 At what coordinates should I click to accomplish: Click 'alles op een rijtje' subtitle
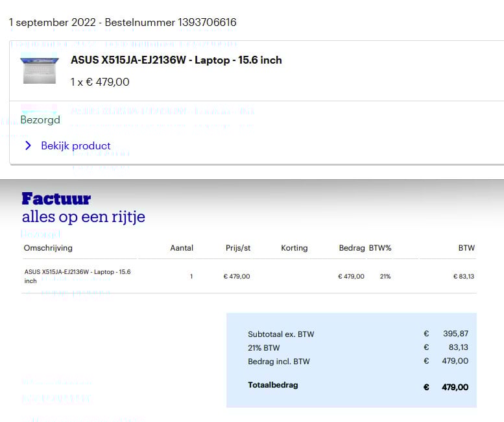[84, 217]
